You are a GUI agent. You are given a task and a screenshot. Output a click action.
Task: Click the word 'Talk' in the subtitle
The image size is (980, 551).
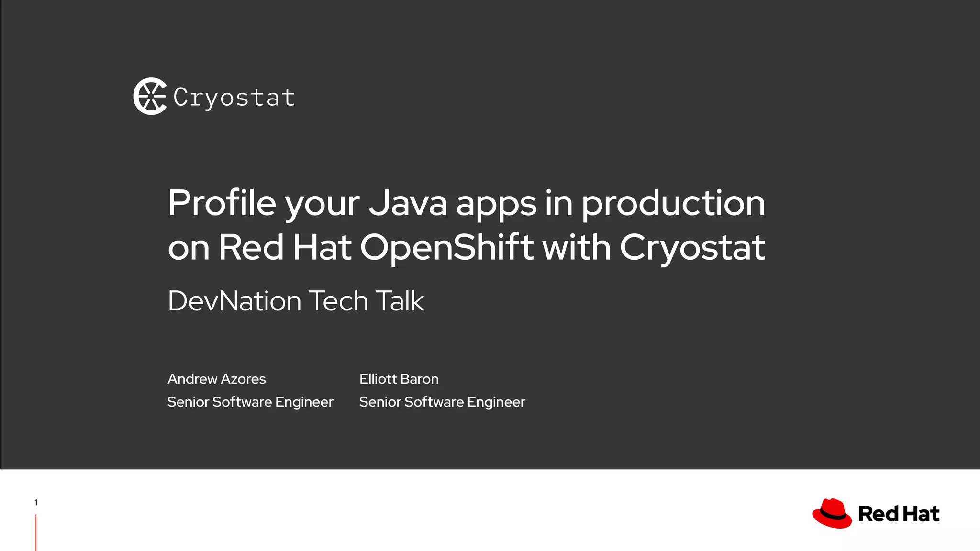tap(400, 301)
